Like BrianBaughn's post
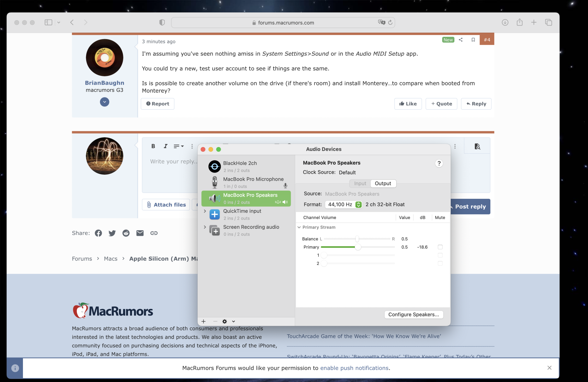The image size is (588, 382). [408, 104]
